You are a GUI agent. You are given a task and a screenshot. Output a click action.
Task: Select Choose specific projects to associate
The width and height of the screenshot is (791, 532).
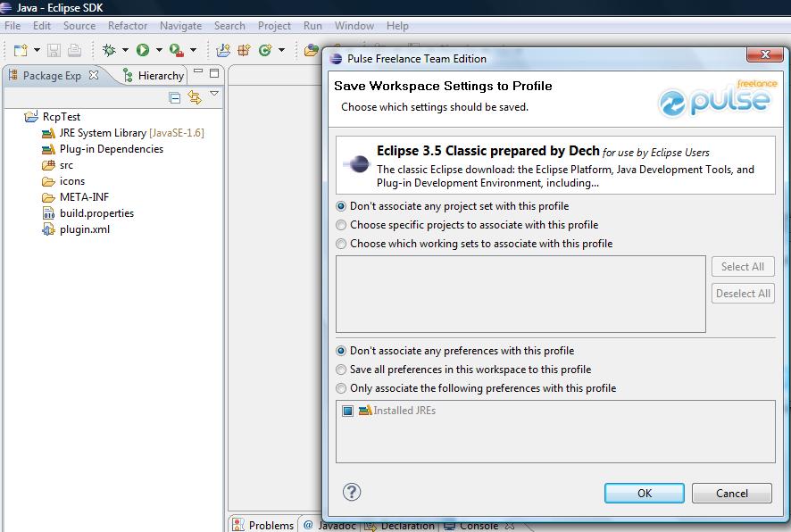click(341, 225)
